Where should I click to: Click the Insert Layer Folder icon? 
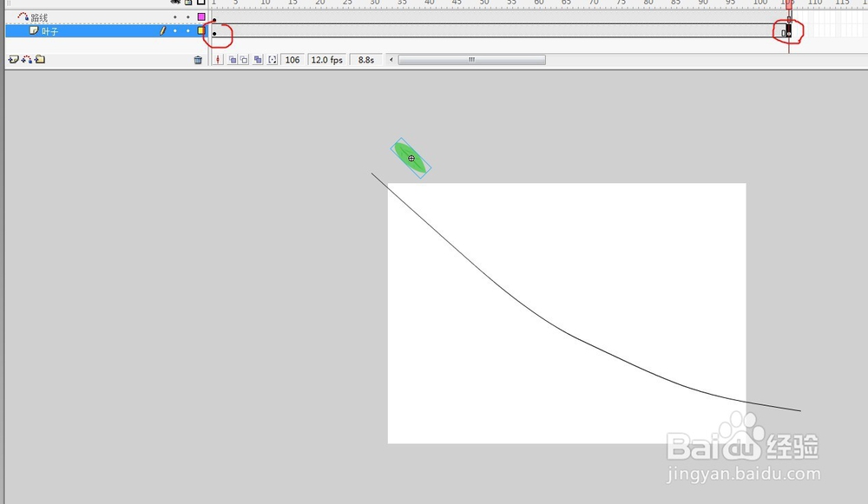pyautogui.click(x=40, y=59)
